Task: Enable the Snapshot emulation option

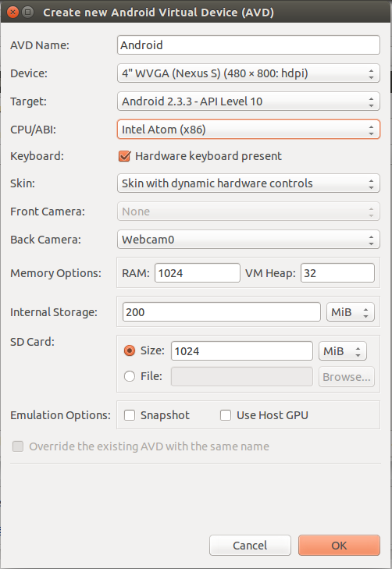Action: point(130,415)
